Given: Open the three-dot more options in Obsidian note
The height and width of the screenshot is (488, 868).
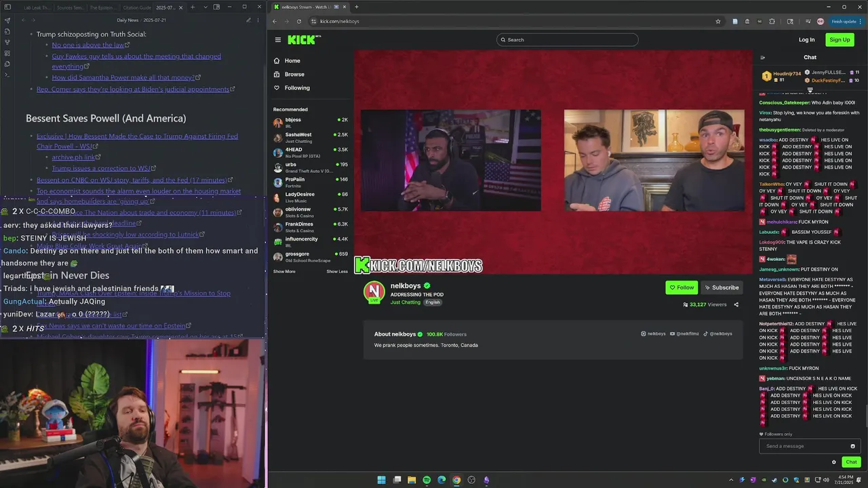Looking at the screenshot, I should pos(259,20).
